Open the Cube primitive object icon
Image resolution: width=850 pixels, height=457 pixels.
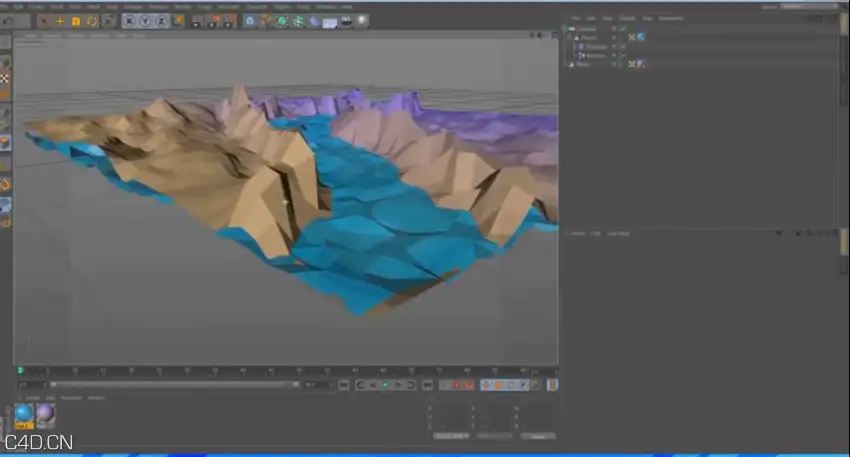tap(250, 21)
